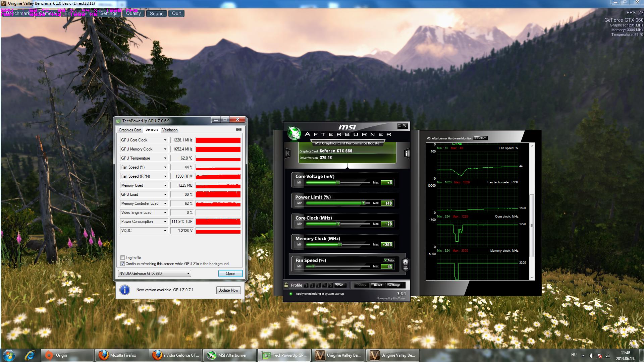
Task: Launch Internet Explorer from taskbar
Action: [x=31, y=355]
